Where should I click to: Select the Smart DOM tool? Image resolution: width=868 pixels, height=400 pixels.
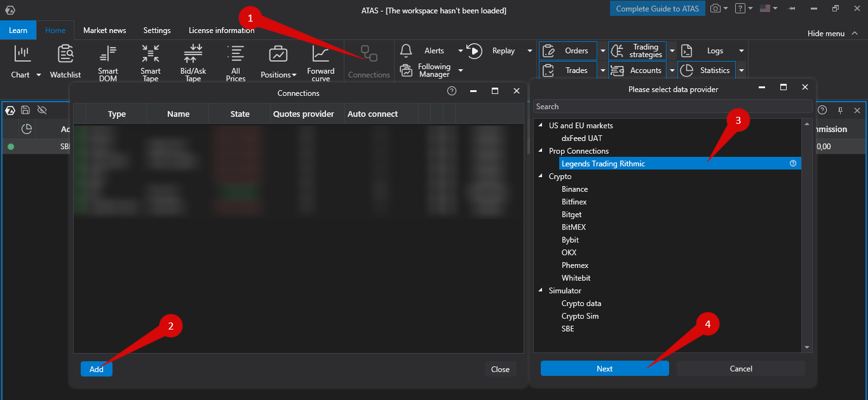pos(107,60)
